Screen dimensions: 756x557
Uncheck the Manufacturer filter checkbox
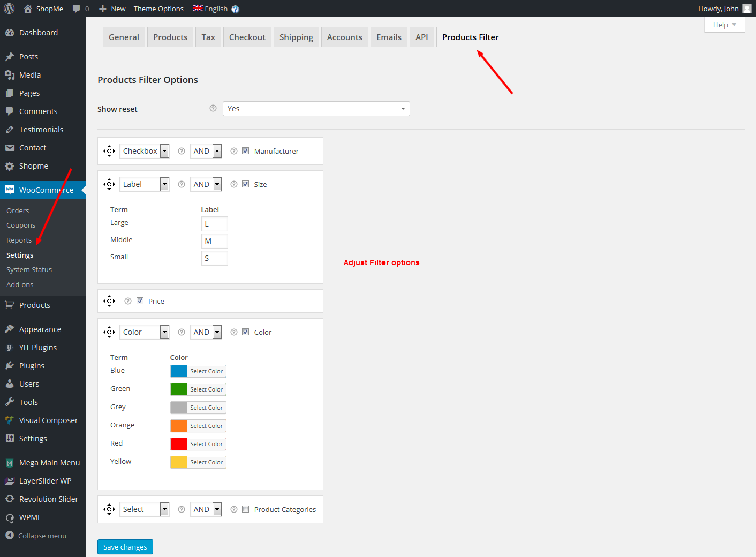(246, 151)
